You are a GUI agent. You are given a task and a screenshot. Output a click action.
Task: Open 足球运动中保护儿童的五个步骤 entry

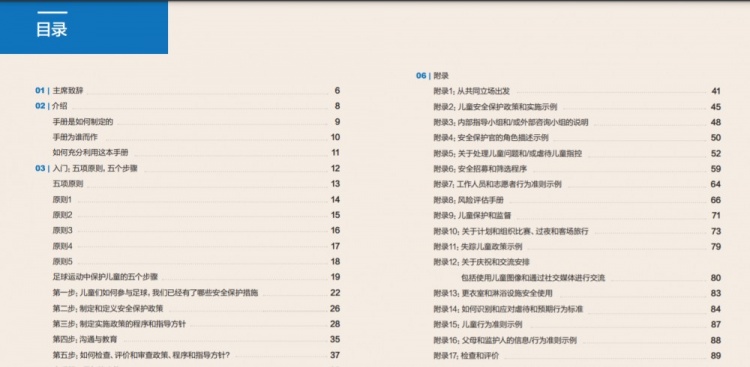pos(196,277)
